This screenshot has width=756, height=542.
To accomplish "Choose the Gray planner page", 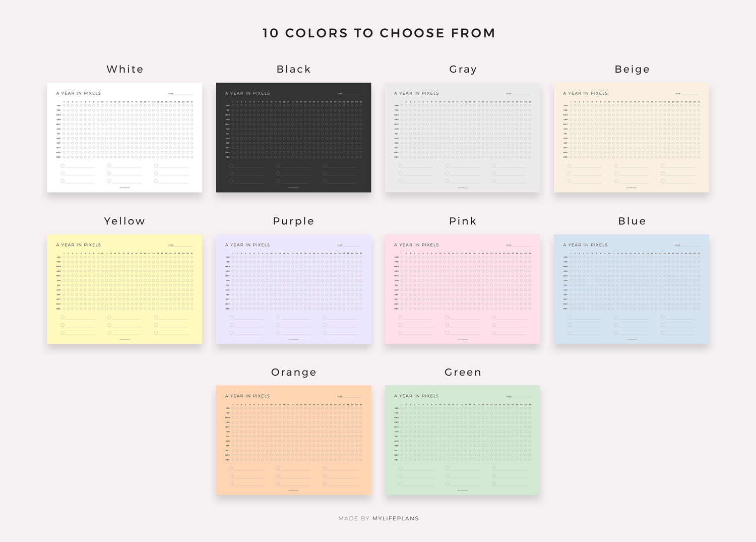I will click(462, 138).
